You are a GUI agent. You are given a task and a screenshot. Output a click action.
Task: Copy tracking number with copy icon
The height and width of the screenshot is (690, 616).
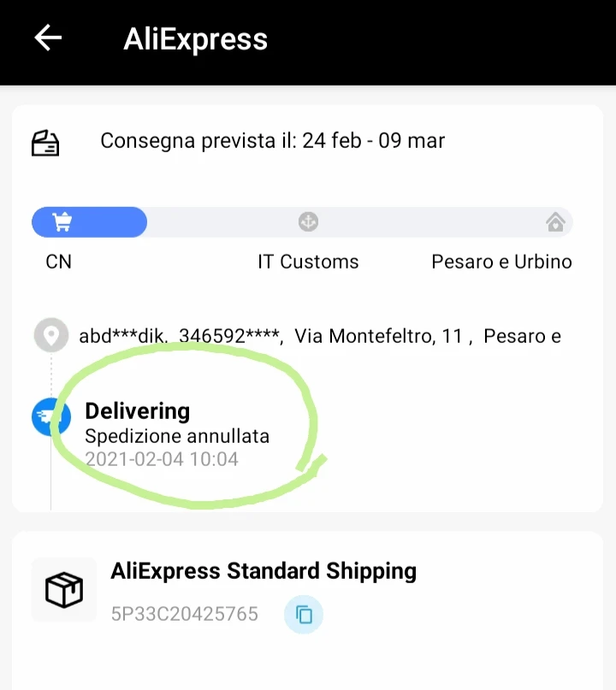[304, 614]
